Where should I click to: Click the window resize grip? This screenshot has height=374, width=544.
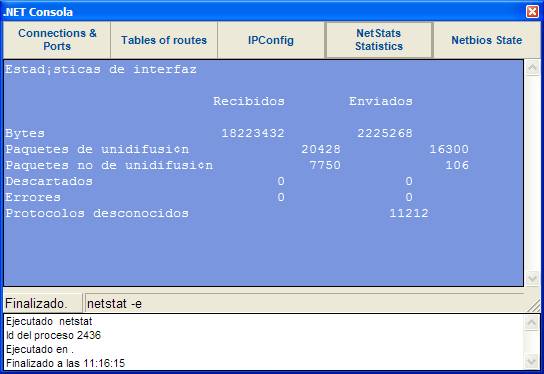[535, 306]
